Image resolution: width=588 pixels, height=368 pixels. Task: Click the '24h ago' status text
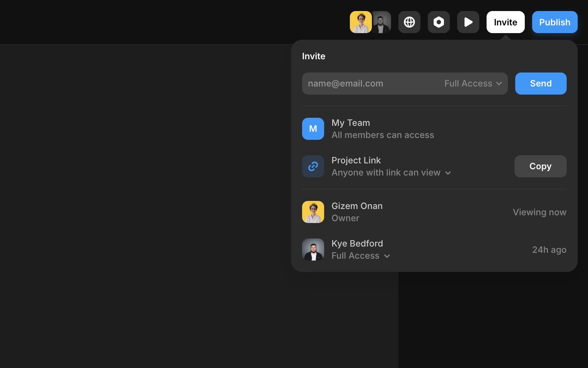coord(549,250)
